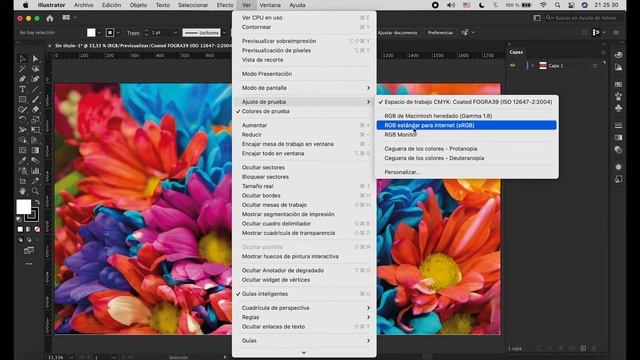640x360 pixels.
Task: Expand Cuadrícula de perspectiva submenu
Action: click(x=304, y=308)
